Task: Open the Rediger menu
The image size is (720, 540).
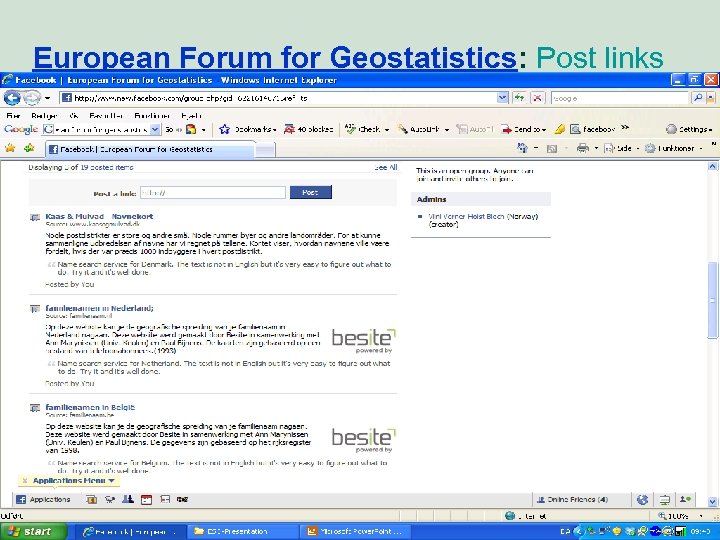Action: click(x=44, y=116)
